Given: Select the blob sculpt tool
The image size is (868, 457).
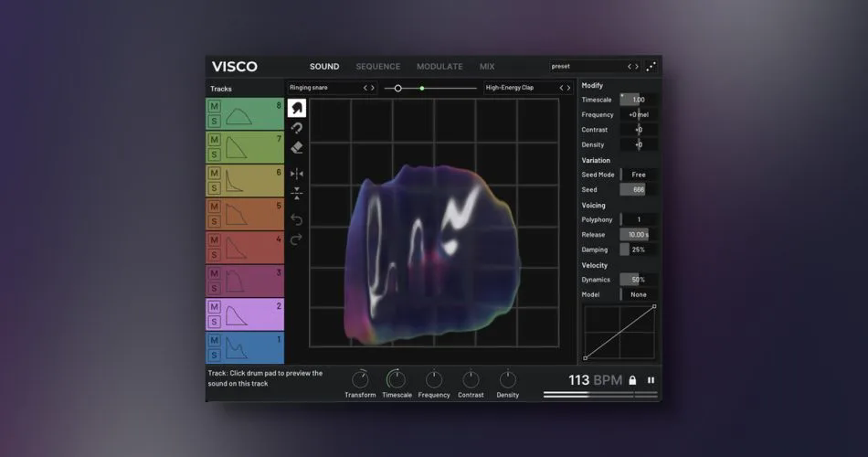Looking at the screenshot, I should [x=297, y=108].
